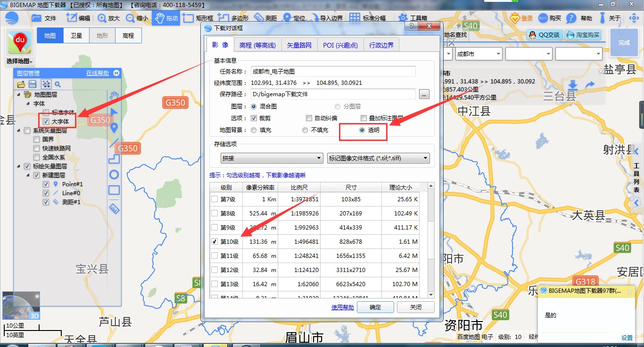Open the 在线帮助 link
644x347 pixels.
pos(98,73)
